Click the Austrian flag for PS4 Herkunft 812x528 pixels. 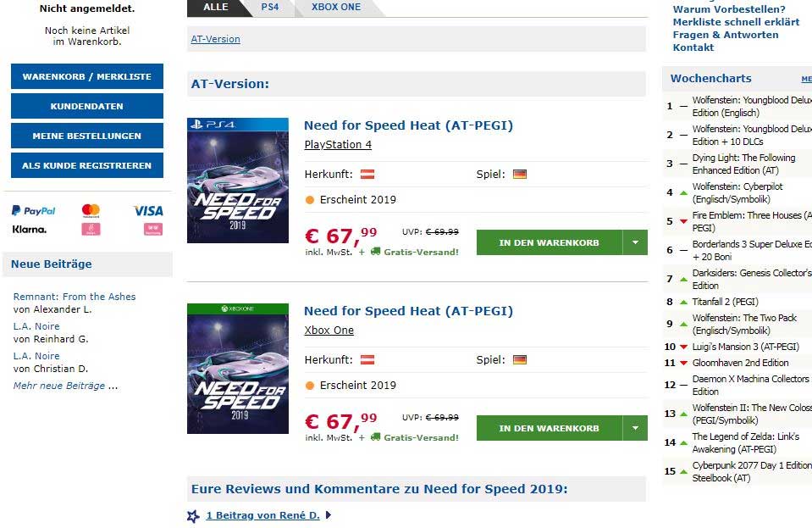[367, 174]
